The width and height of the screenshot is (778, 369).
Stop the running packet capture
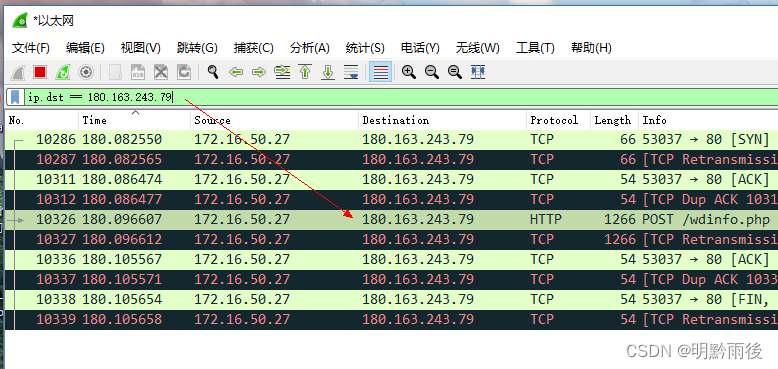coord(40,72)
